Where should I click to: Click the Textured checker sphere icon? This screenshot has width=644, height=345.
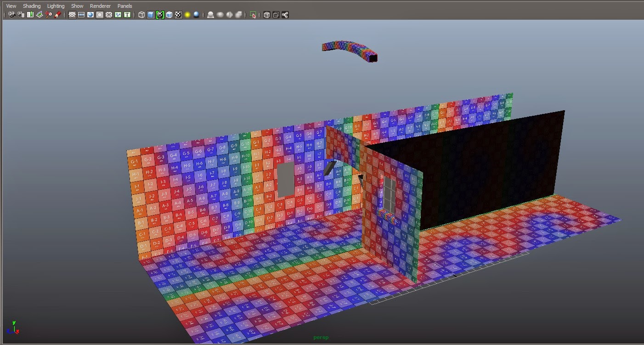(178, 15)
